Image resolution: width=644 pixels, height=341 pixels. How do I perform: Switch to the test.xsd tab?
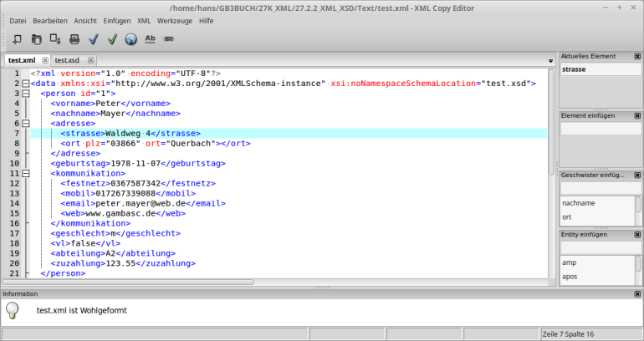[69, 60]
